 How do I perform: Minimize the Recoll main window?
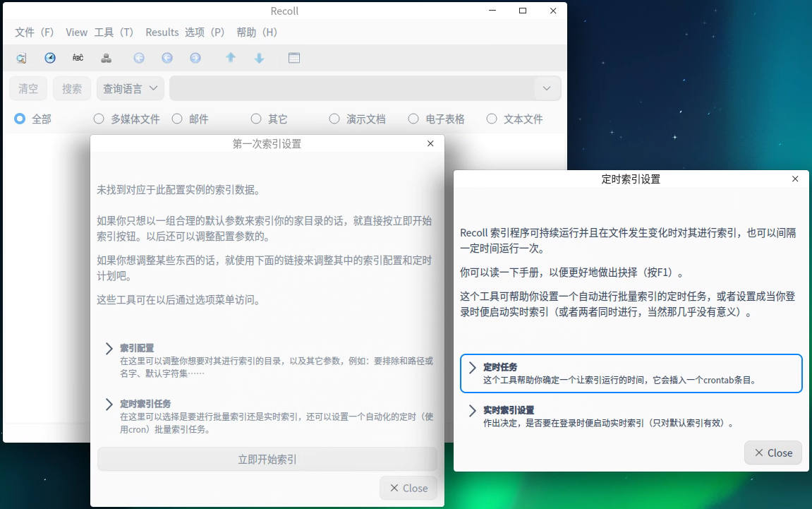pyautogui.click(x=492, y=11)
